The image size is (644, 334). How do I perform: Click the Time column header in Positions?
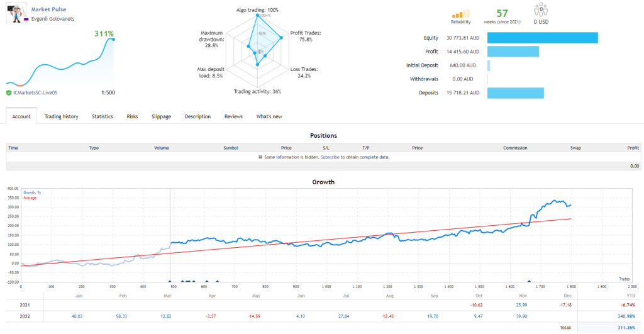pyautogui.click(x=13, y=148)
